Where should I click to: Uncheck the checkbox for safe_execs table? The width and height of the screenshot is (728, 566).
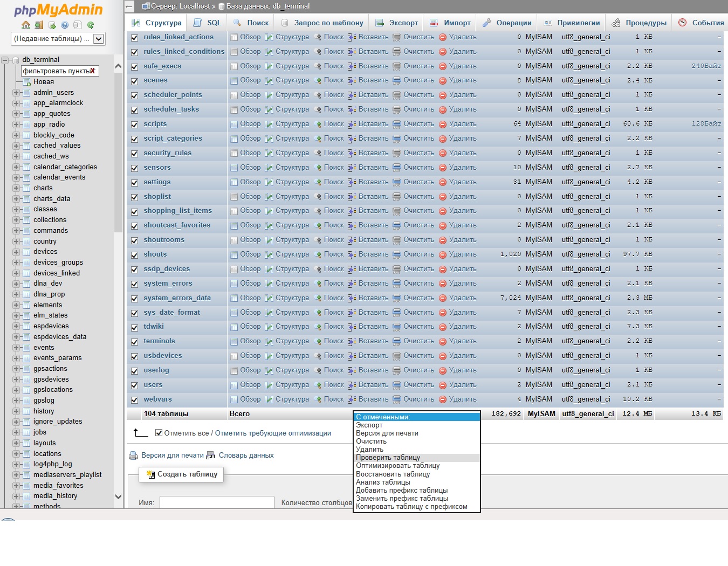(x=134, y=67)
